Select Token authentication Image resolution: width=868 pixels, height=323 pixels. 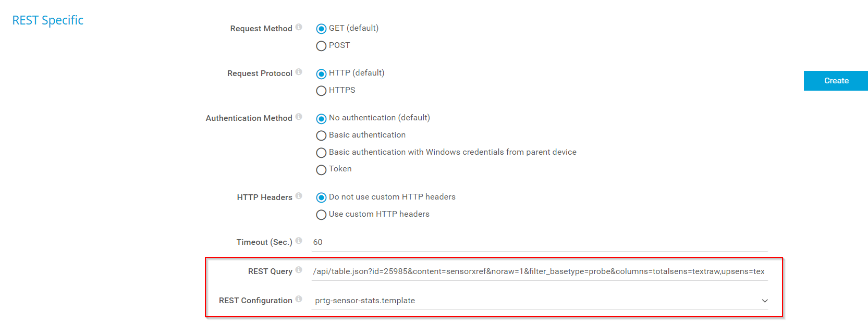click(x=321, y=170)
